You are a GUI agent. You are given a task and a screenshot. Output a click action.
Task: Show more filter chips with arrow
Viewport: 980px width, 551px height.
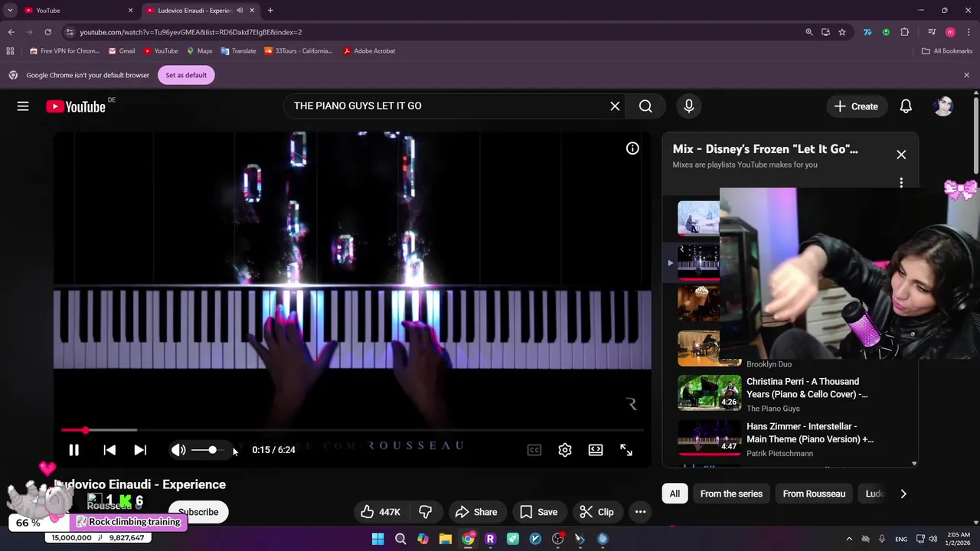point(903,494)
